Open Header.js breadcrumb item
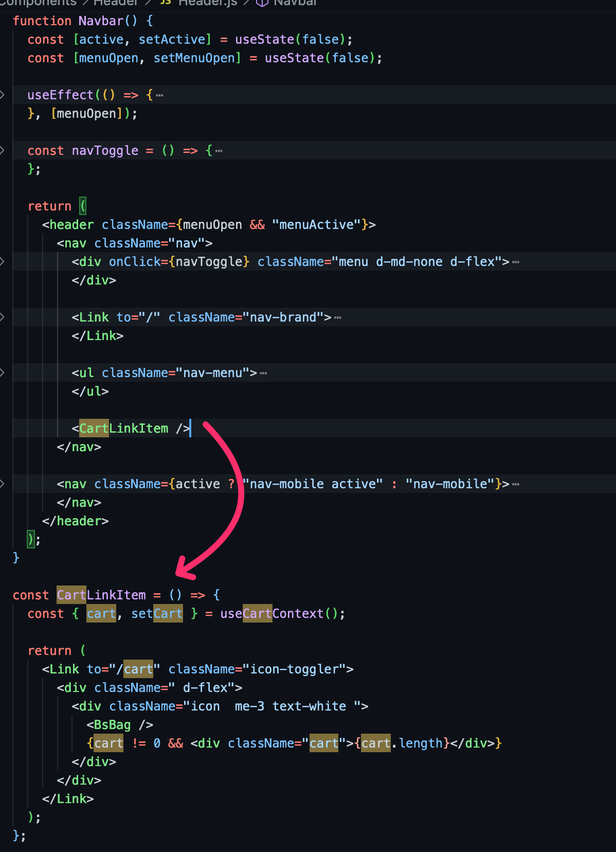Viewport: 616px width, 852px height. coord(207,3)
